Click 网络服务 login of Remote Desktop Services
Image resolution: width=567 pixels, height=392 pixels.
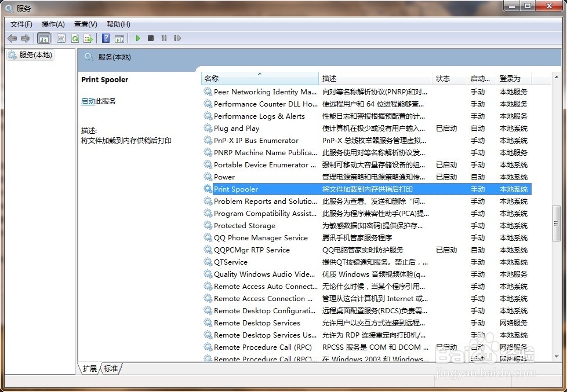(x=514, y=323)
